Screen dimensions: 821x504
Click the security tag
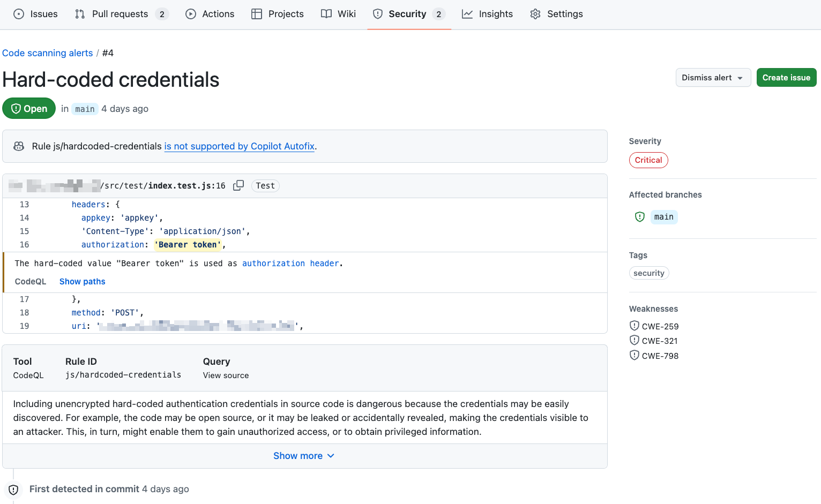click(649, 273)
